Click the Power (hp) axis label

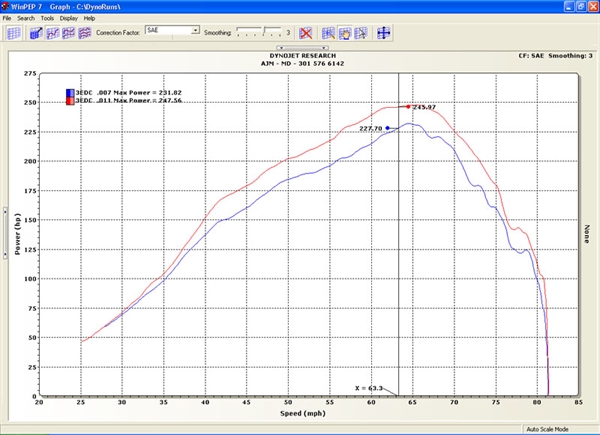click(x=17, y=233)
